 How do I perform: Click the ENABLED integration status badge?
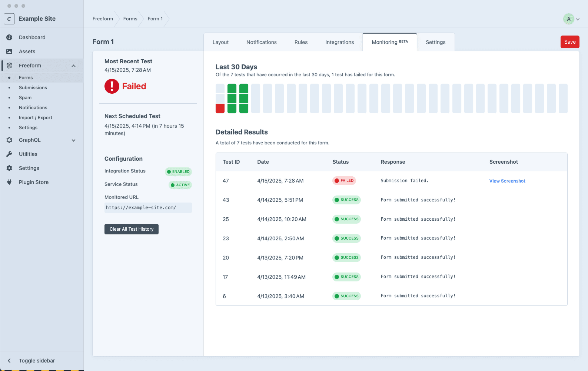178,172
